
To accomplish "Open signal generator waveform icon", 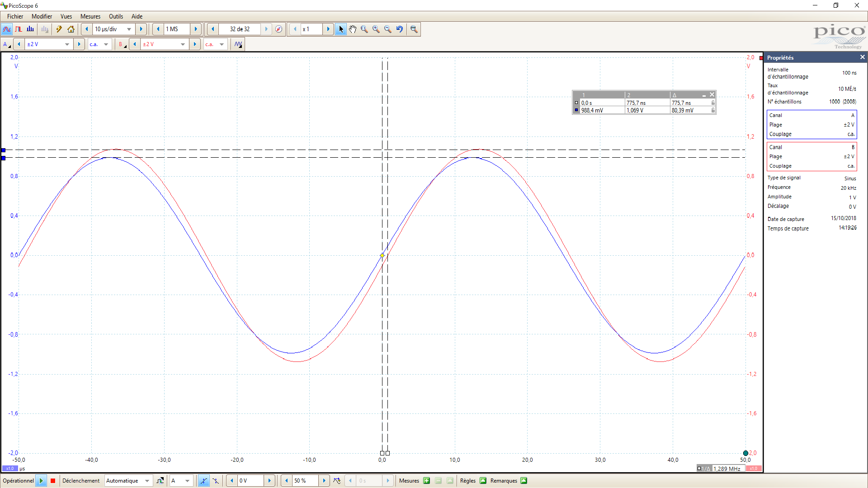I will click(238, 44).
